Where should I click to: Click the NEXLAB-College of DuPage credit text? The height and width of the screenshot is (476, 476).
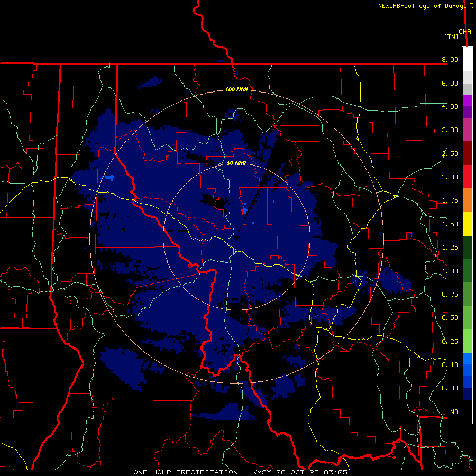[422, 6]
